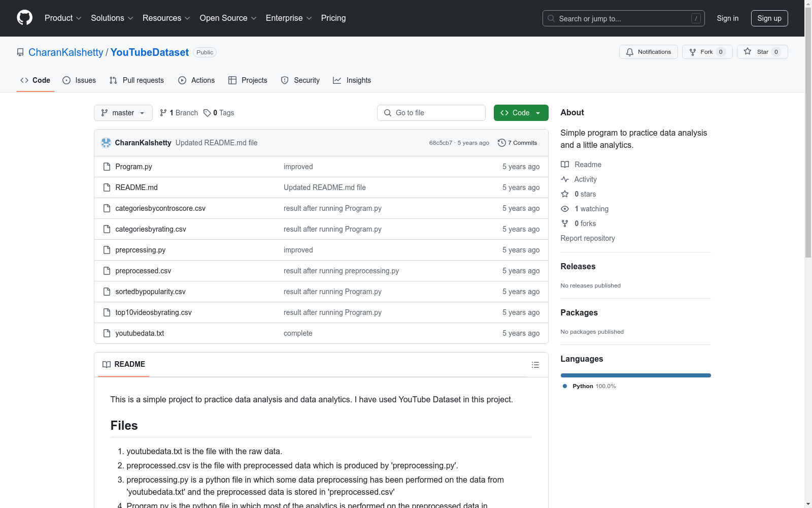Click the Sign up button

tap(769, 18)
